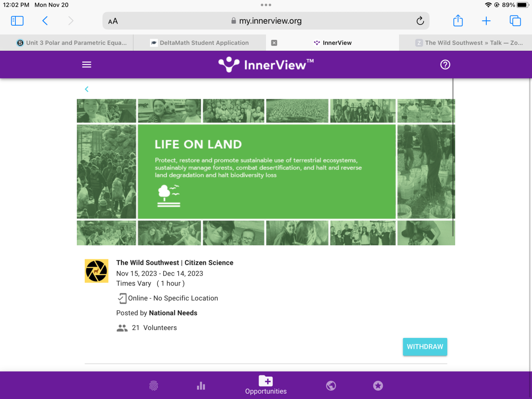Add a new Safari tab
The image size is (532, 399).
click(x=486, y=21)
